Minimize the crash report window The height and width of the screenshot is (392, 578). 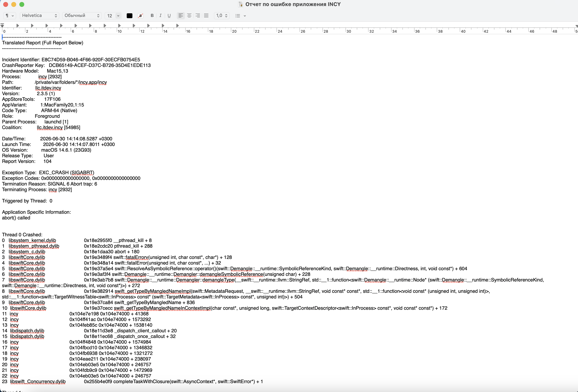pos(14,4)
